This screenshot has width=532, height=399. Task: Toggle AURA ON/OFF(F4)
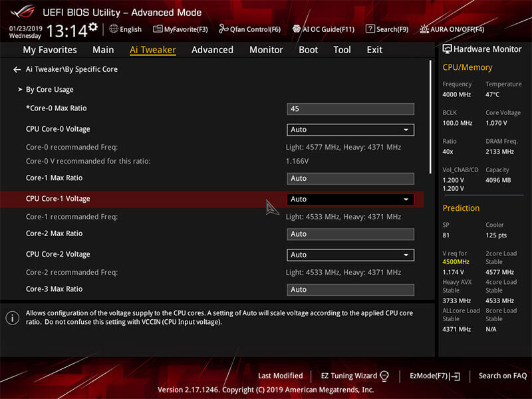click(452, 29)
